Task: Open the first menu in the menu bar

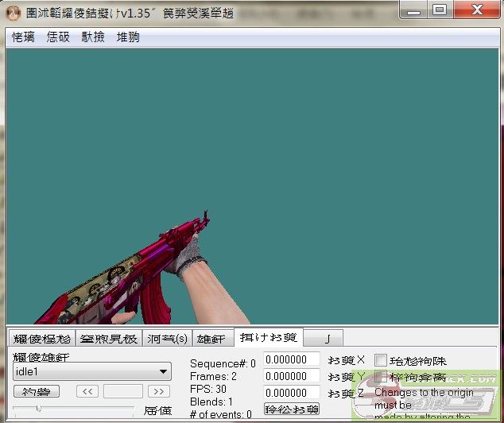Action: (23, 37)
